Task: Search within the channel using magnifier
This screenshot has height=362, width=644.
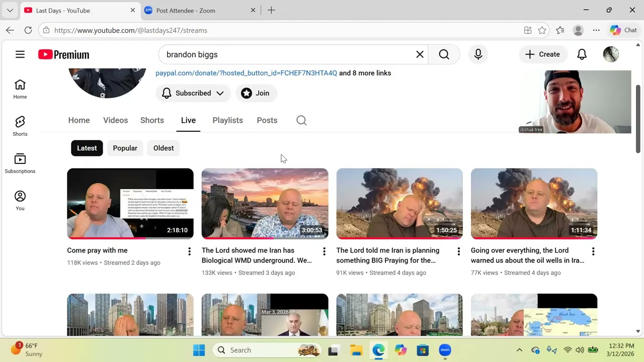Action: [301, 120]
